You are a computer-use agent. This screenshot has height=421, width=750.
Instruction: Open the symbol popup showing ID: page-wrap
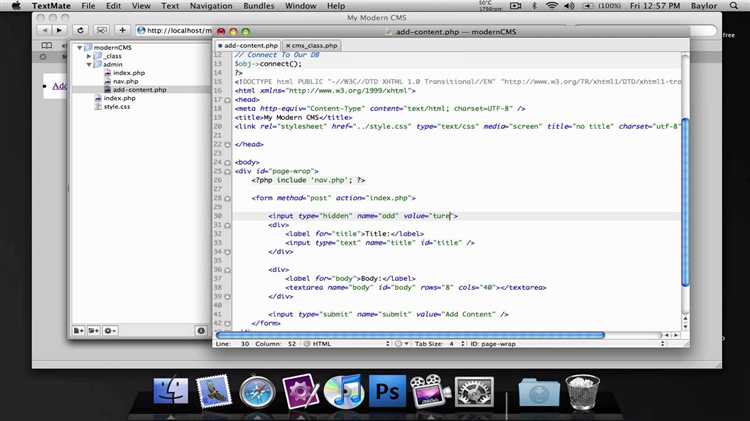(x=567, y=343)
